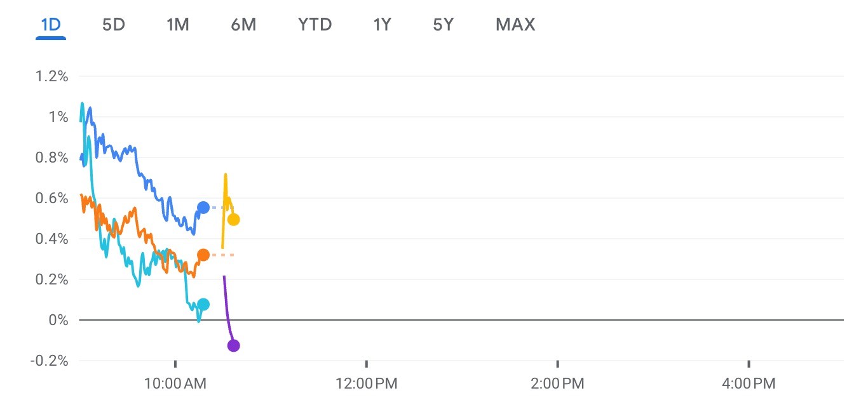Show the 6M time range
The width and height of the screenshot is (868, 400).
point(243,25)
